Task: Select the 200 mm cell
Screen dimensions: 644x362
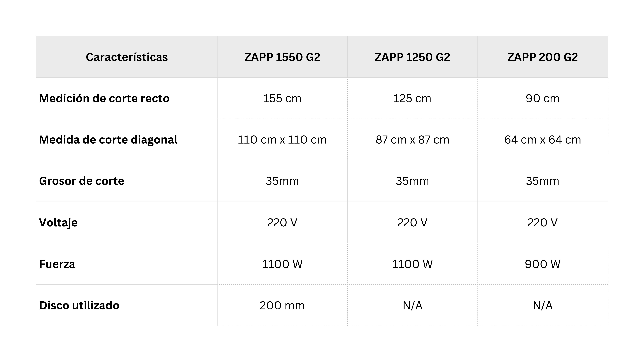Action: point(282,305)
